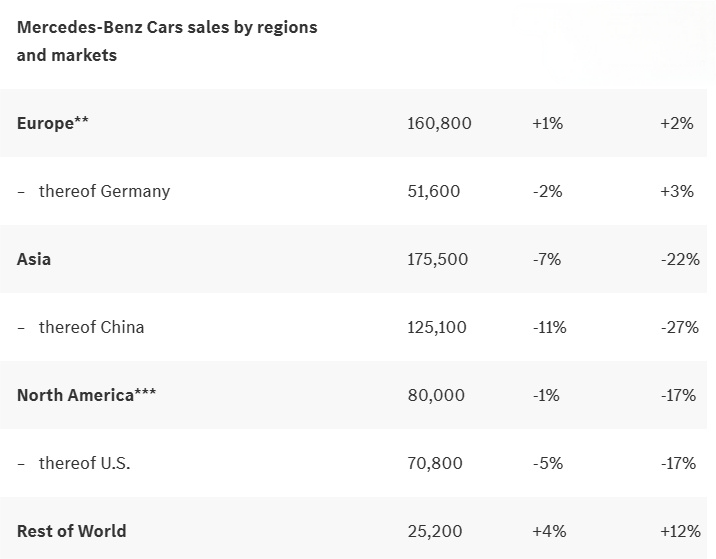Click the thereof China row label
Viewport: 716px width, 559px height.
coord(91,327)
